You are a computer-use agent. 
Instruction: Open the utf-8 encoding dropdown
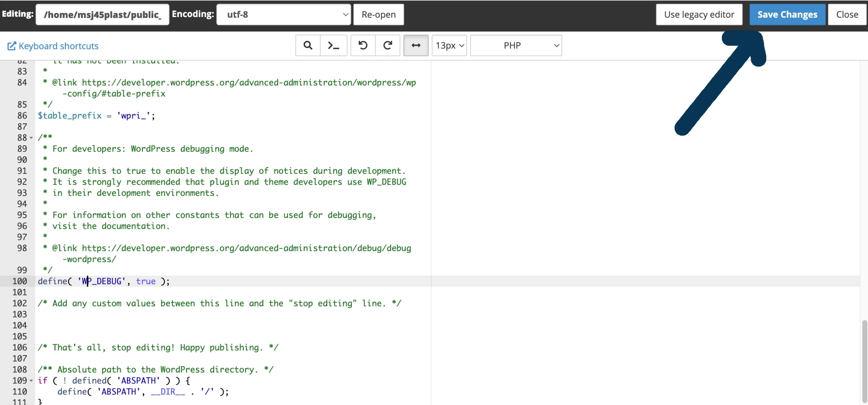(x=283, y=15)
